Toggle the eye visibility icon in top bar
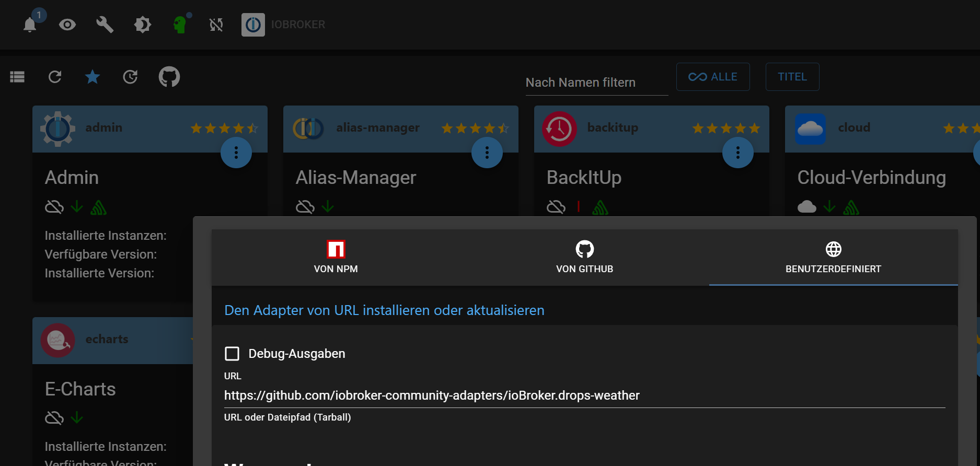The image size is (980, 466). (x=67, y=25)
